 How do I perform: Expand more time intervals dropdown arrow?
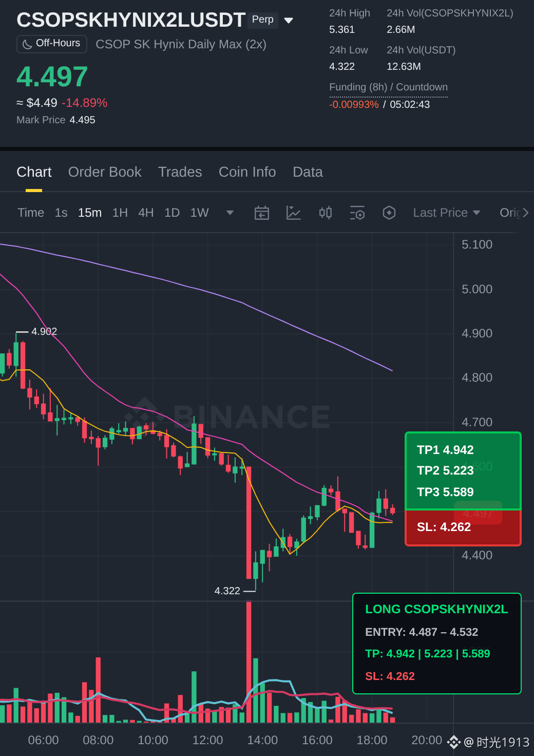[x=230, y=213]
